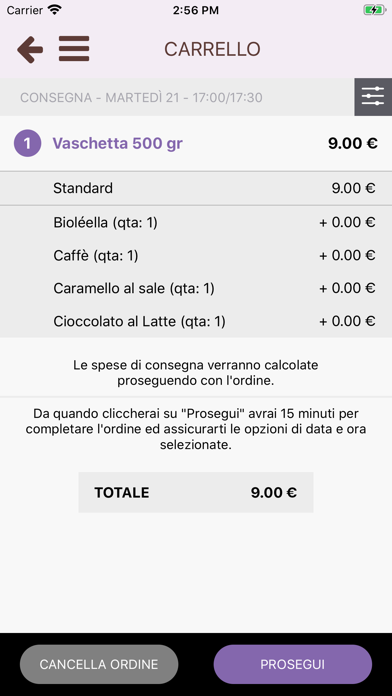The width and height of the screenshot is (392, 696).
Task: Tap the battery status icon
Action: 374,10
